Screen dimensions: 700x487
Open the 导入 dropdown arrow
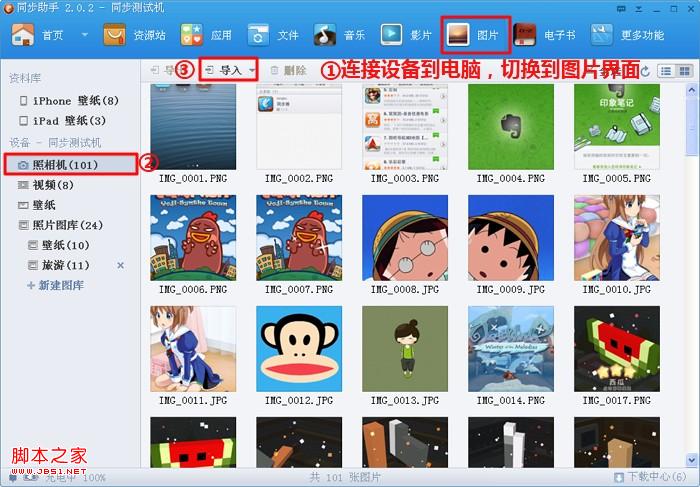252,70
